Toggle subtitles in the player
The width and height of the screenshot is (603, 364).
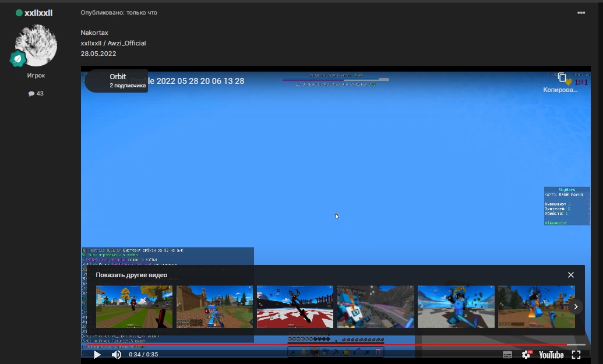(507, 354)
